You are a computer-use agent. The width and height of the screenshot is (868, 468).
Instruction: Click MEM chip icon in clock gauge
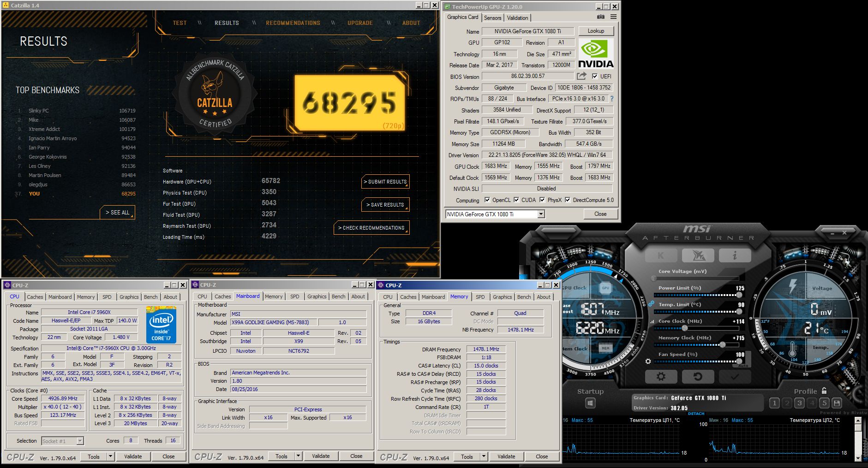605,348
